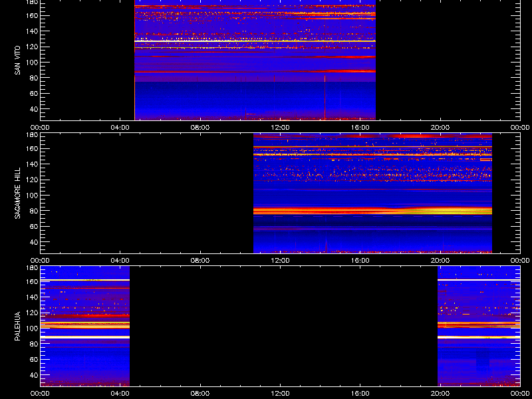Click inside the Sagamore Hill spectrogram data region
Screen dimensions: 532x399
pos(372,193)
